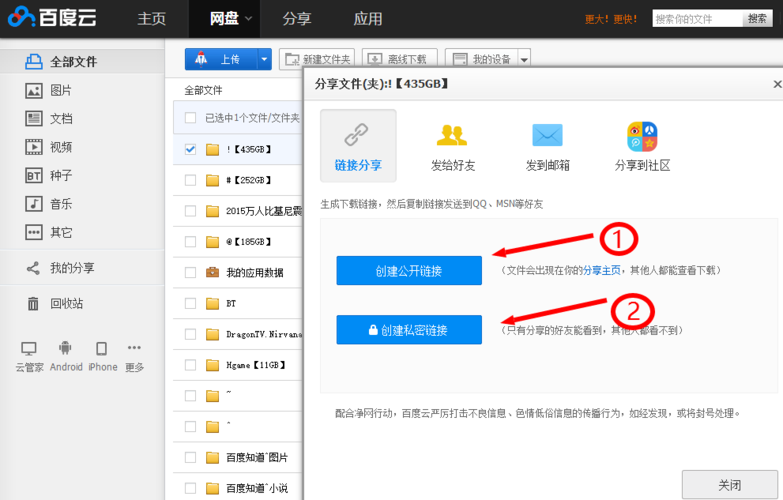The width and height of the screenshot is (783, 500).
Task: Expand the 我的设备 dropdown arrow
Action: 524,59
